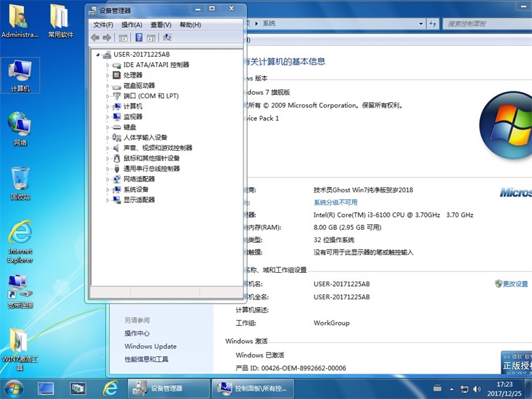Image resolution: width=532 pixels, height=399 pixels.
Task: Open the 计算机 desktop icon
Action: 20,74
